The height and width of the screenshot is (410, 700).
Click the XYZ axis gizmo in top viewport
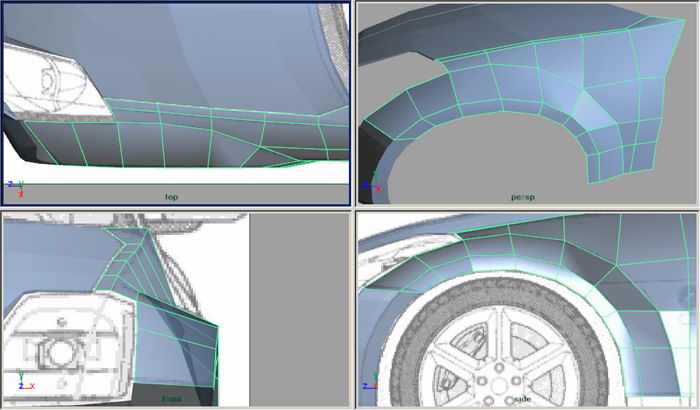click(x=14, y=189)
